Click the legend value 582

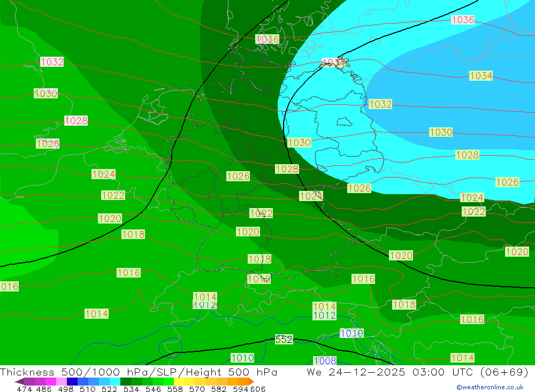(218, 389)
